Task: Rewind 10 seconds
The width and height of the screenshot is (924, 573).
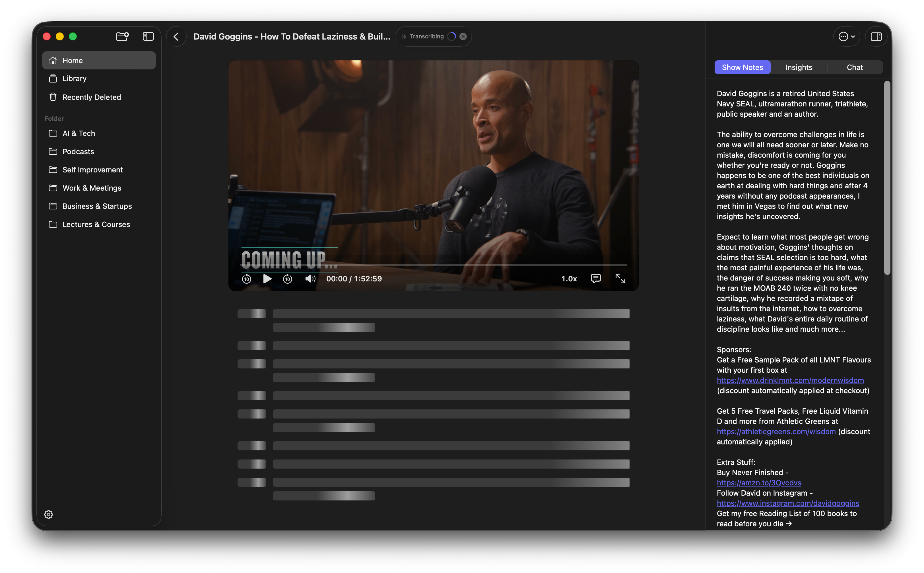Action: (x=247, y=279)
